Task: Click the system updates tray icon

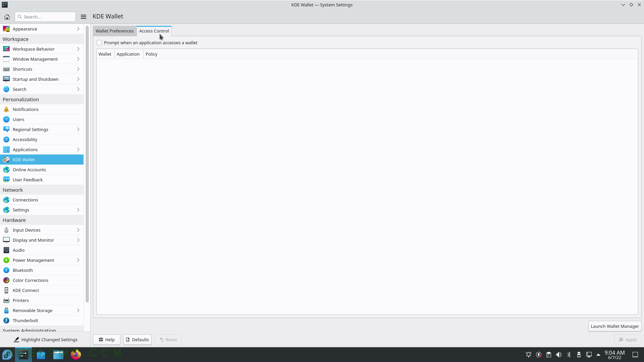Action: 539,355
